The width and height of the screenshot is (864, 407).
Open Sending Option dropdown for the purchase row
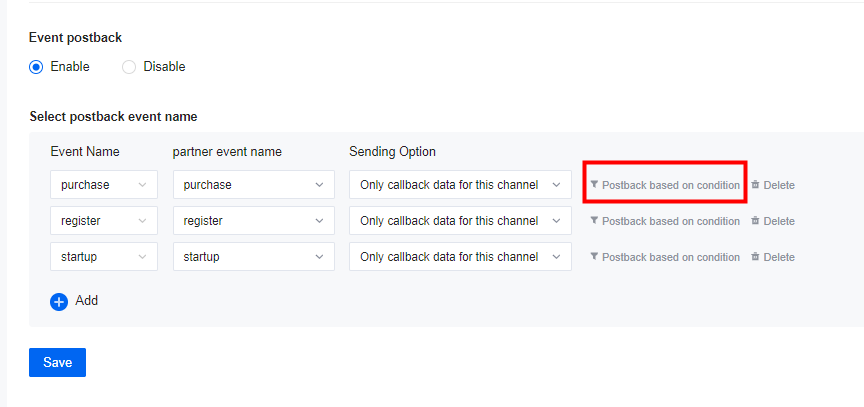tap(460, 185)
